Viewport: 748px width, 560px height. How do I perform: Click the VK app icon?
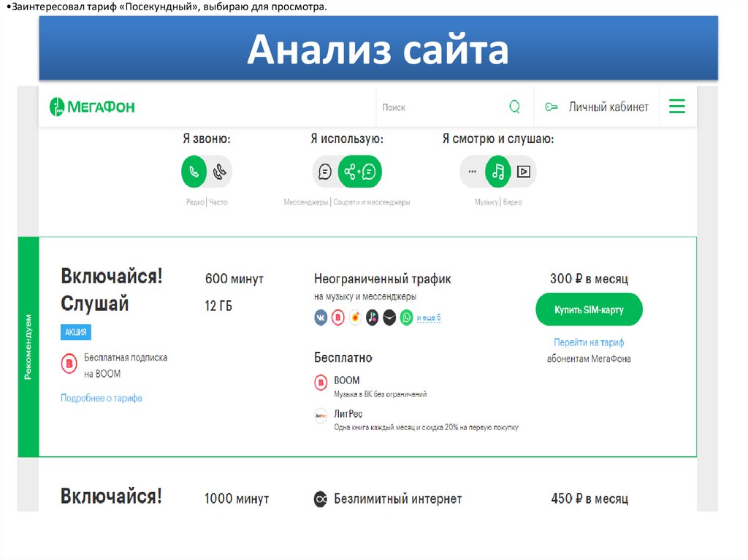pyautogui.click(x=321, y=317)
